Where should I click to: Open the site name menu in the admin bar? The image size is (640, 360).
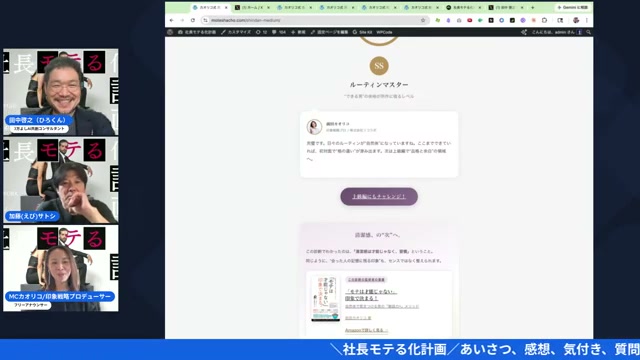(197, 32)
